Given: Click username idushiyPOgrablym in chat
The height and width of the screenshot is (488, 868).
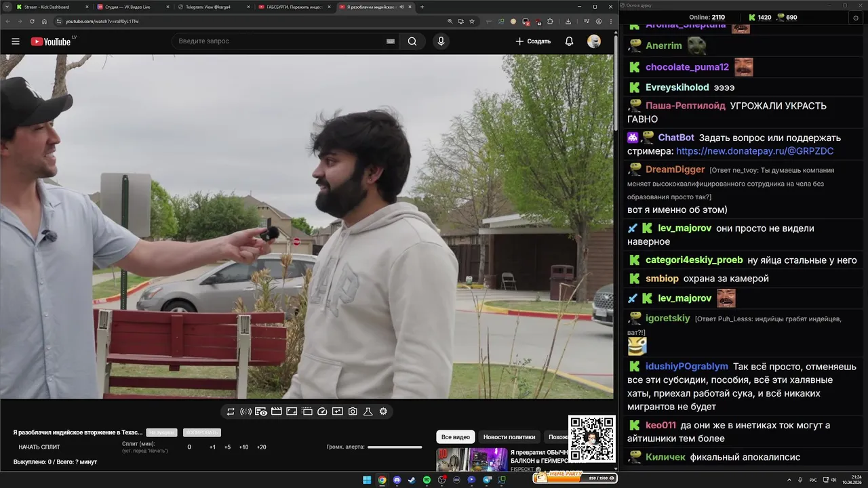Looking at the screenshot, I should [687, 367].
